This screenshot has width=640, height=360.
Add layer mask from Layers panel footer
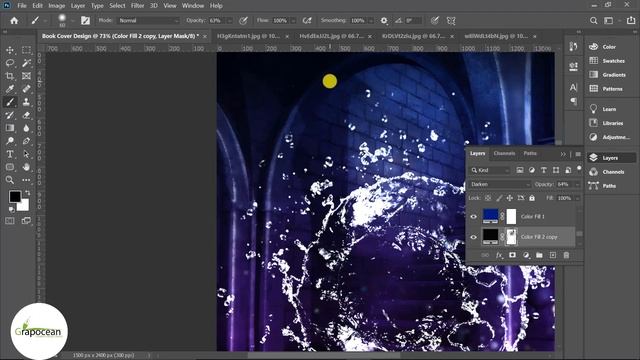tap(512, 255)
